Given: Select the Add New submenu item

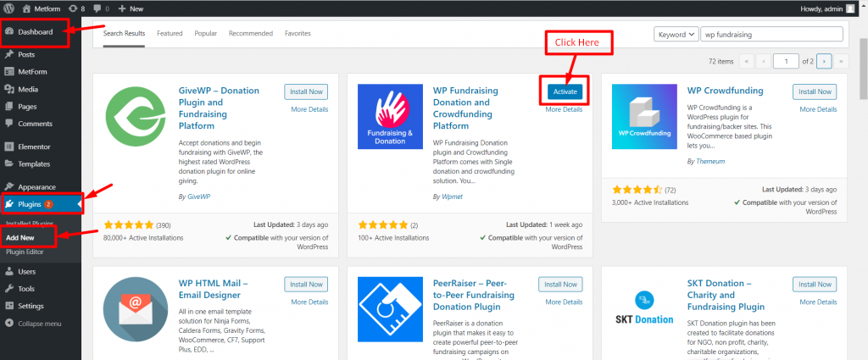Looking at the screenshot, I should (20, 237).
